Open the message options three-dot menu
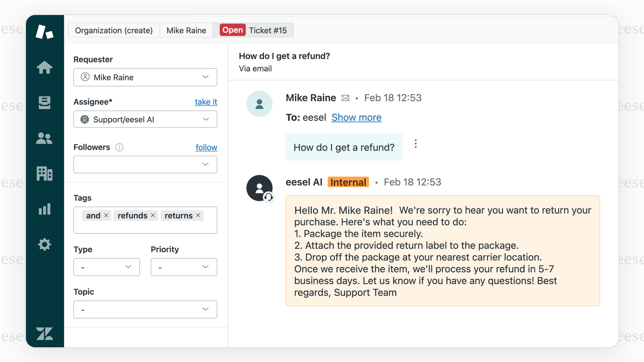The height and width of the screenshot is (362, 644). 416,143
